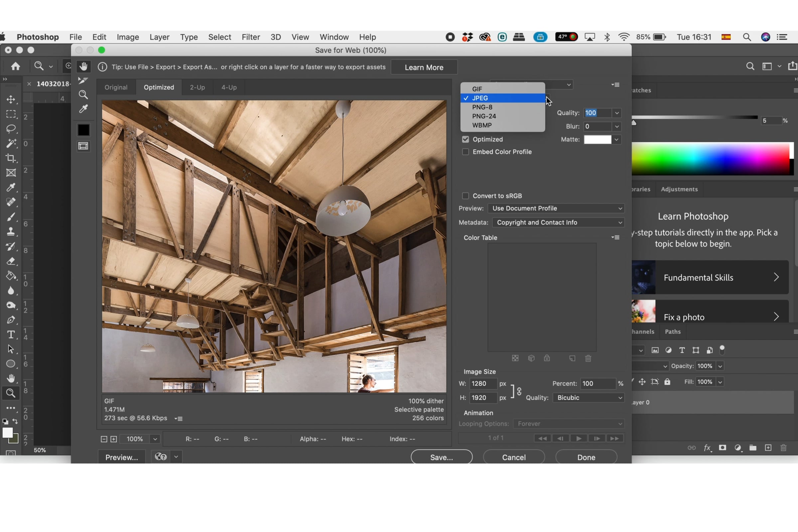Enable Embed Color Profile
798x532 pixels.
pos(465,152)
